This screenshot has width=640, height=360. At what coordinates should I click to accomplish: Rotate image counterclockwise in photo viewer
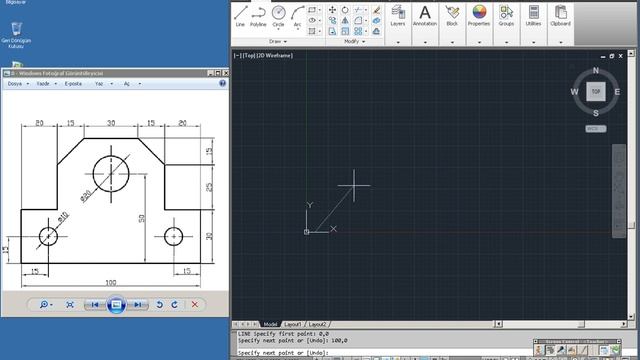click(160, 304)
